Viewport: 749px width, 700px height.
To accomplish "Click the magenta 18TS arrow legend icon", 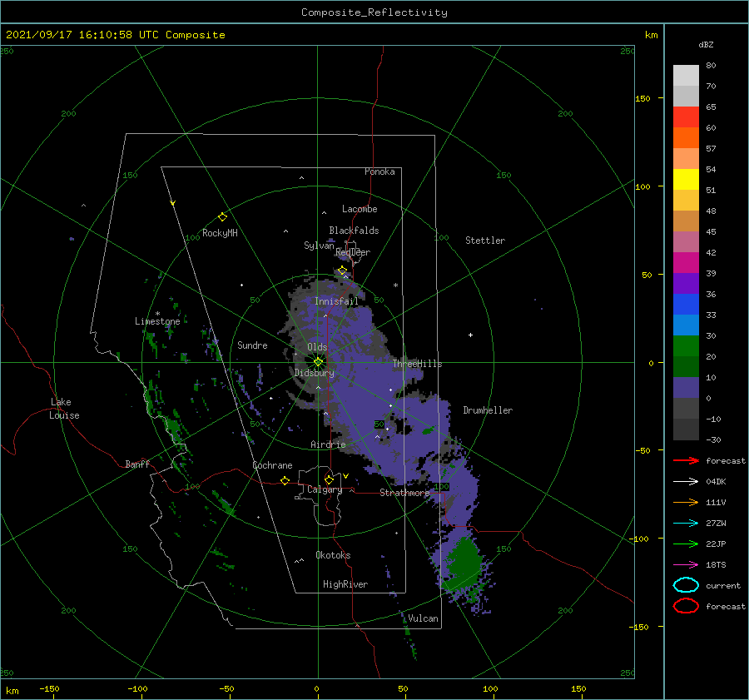I will pyautogui.click(x=686, y=565).
